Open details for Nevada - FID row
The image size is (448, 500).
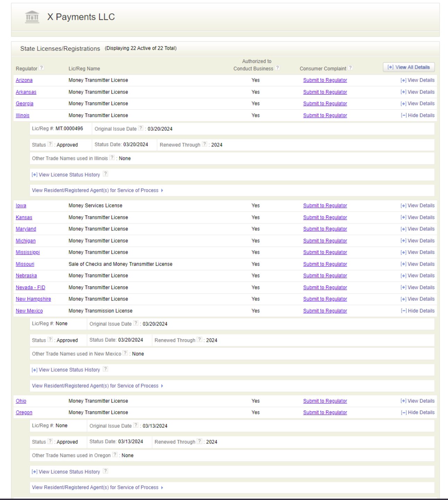[417, 287]
